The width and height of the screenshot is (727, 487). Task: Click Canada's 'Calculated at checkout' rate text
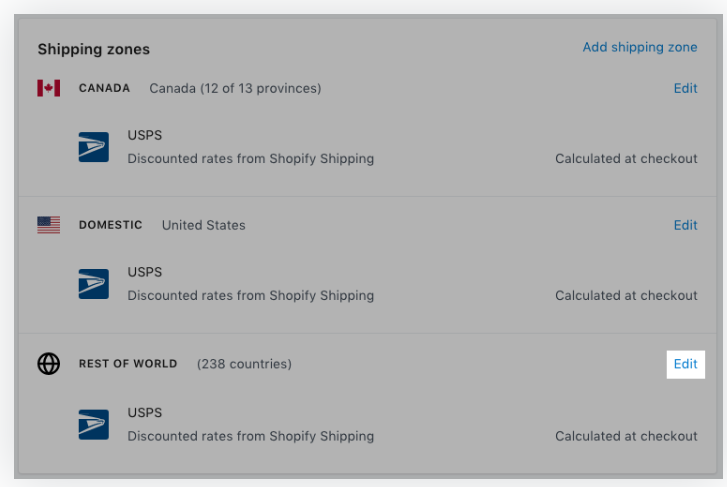pyautogui.click(x=626, y=158)
